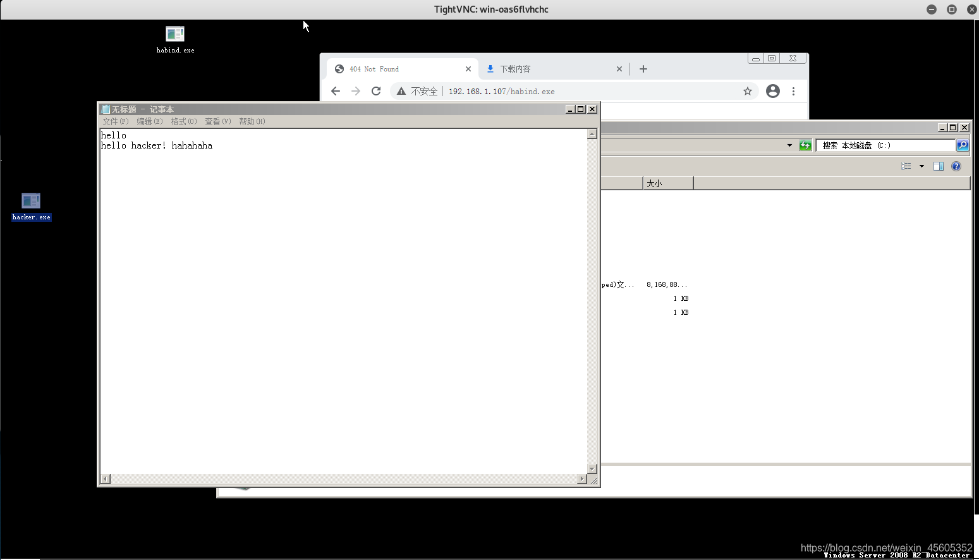The width and height of the screenshot is (979, 560).
Task: Click Notepad scroll up arrow
Action: click(592, 134)
